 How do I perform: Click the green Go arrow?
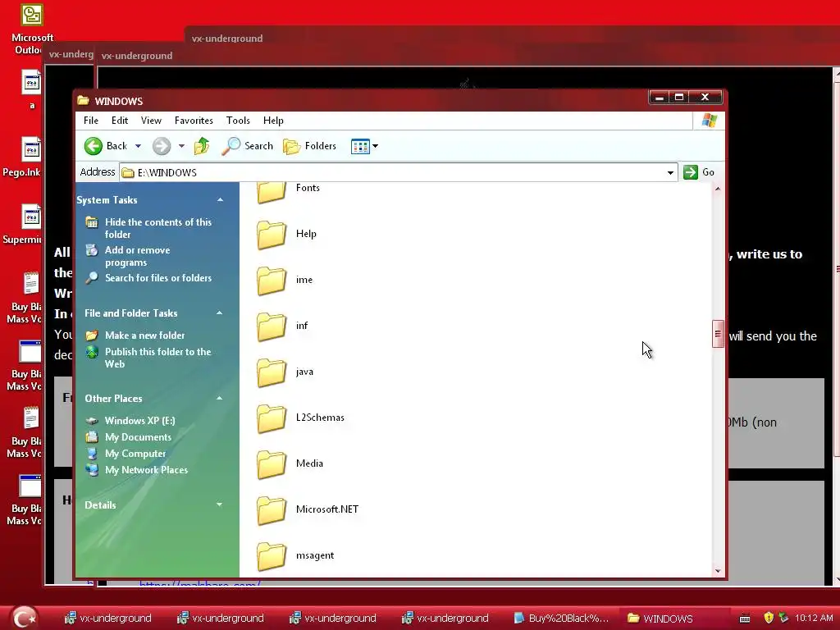tap(691, 172)
